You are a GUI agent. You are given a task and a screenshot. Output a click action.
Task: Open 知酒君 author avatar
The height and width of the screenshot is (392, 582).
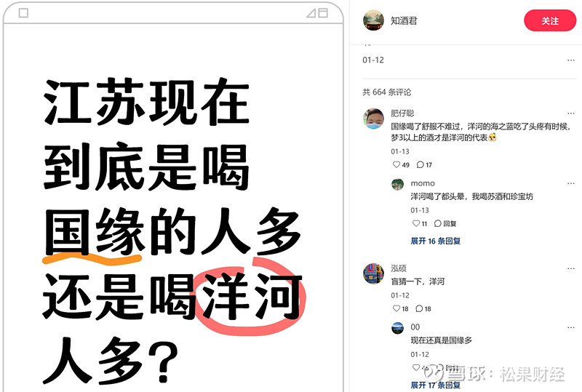coord(373,20)
